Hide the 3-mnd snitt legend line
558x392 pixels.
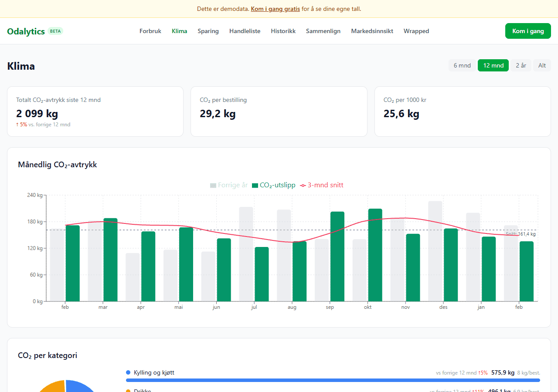click(322, 185)
